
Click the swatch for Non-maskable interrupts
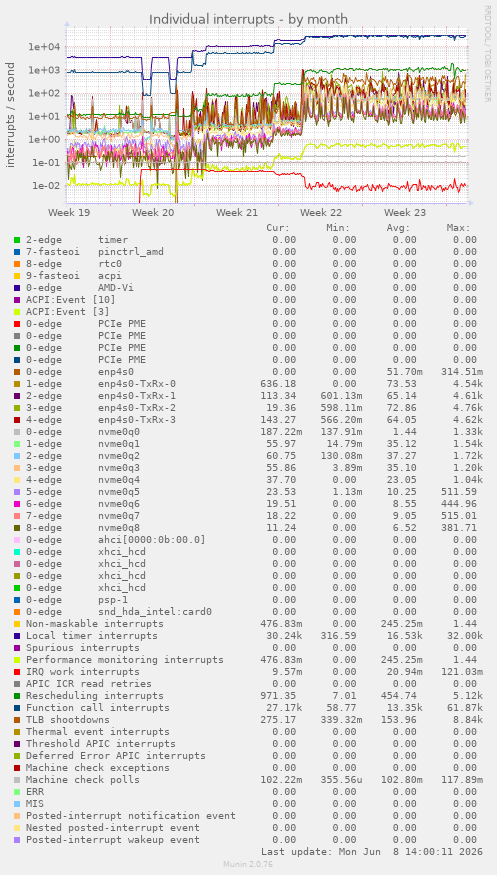pos(17,624)
